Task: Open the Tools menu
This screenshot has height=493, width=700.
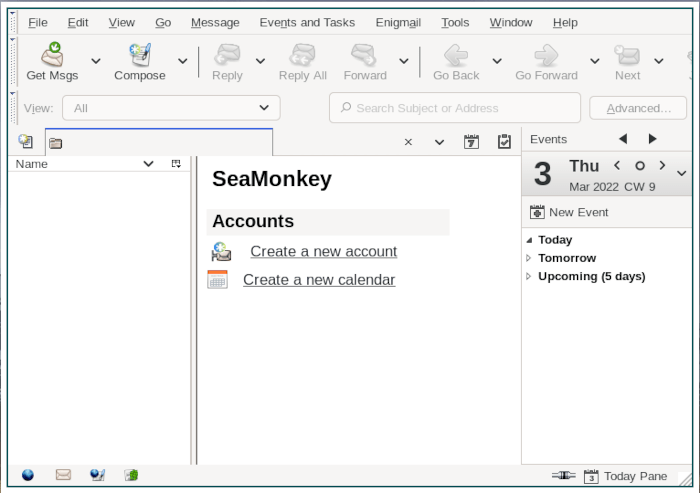Action: pyautogui.click(x=455, y=22)
